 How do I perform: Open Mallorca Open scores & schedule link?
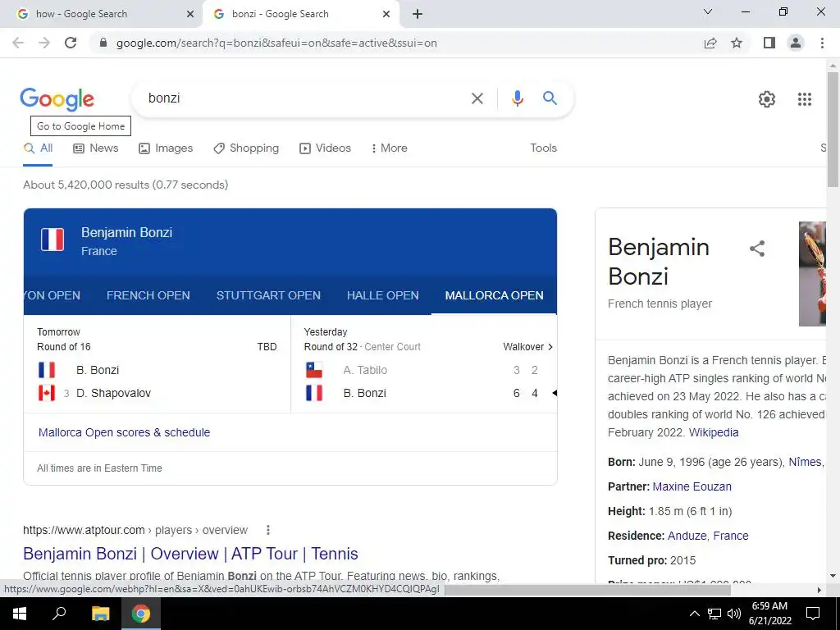[125, 432]
